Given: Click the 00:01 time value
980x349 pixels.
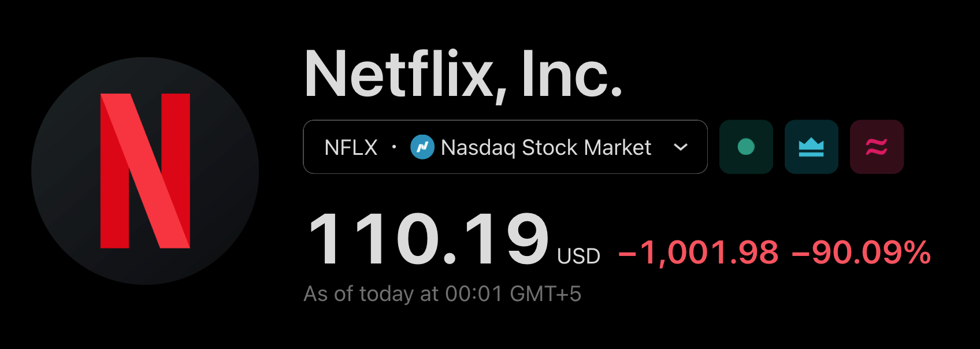Looking at the screenshot, I should tap(473, 294).
